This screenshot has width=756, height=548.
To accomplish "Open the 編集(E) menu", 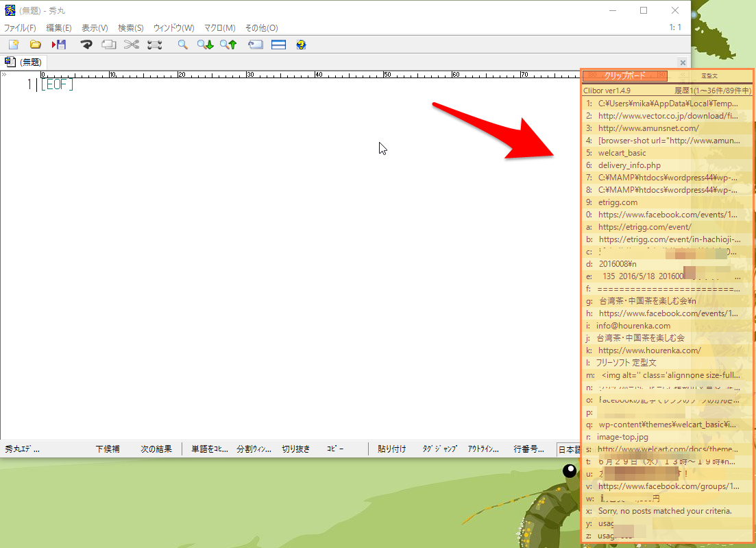I will pyautogui.click(x=59, y=28).
